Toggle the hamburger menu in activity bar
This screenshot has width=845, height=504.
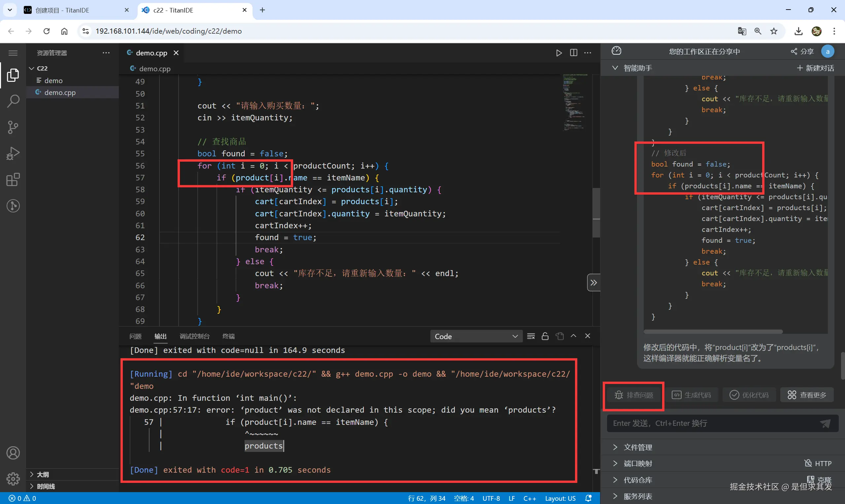[13, 53]
